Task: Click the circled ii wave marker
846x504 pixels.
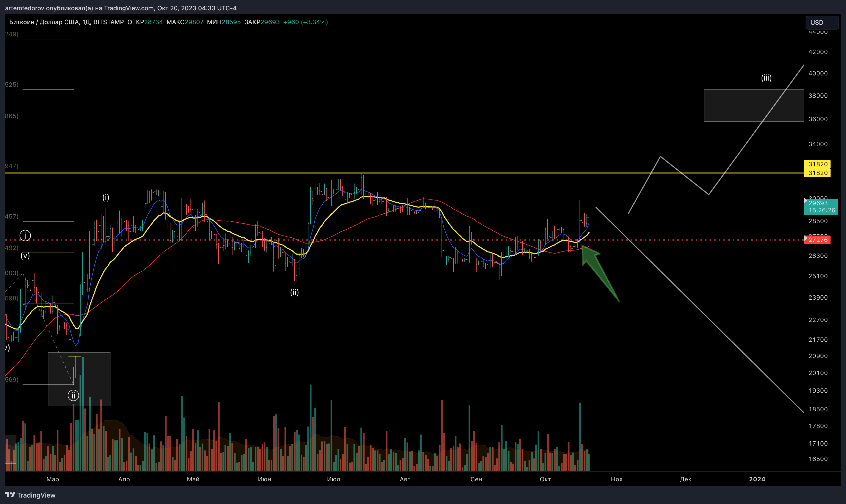Action: 73,395
